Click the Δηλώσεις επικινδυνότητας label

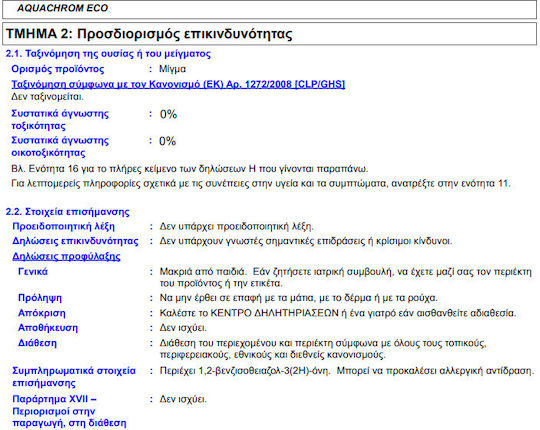click(75, 241)
